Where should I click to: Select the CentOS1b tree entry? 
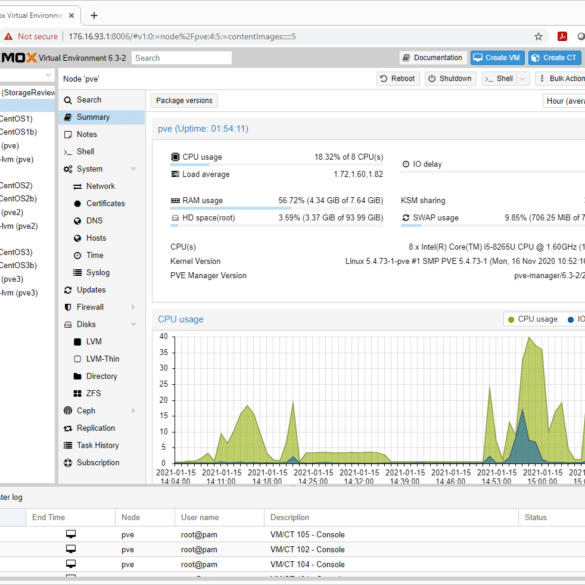point(18,132)
